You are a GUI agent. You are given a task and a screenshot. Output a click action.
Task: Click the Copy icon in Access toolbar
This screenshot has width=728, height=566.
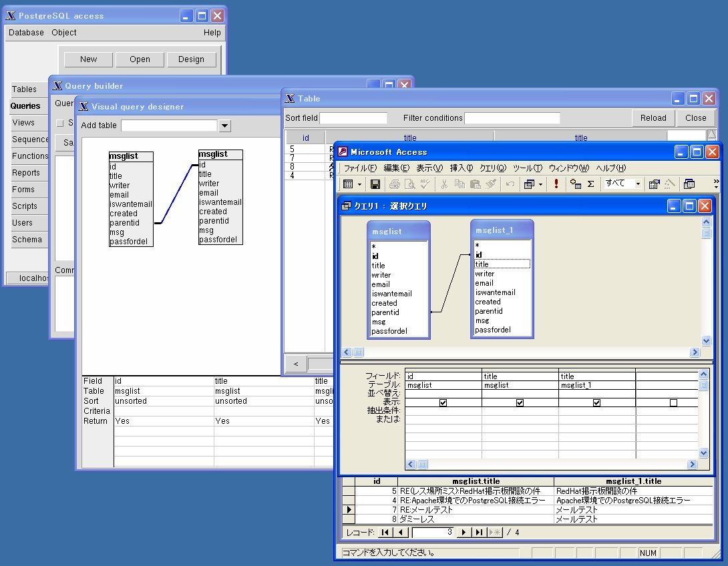(x=460, y=184)
